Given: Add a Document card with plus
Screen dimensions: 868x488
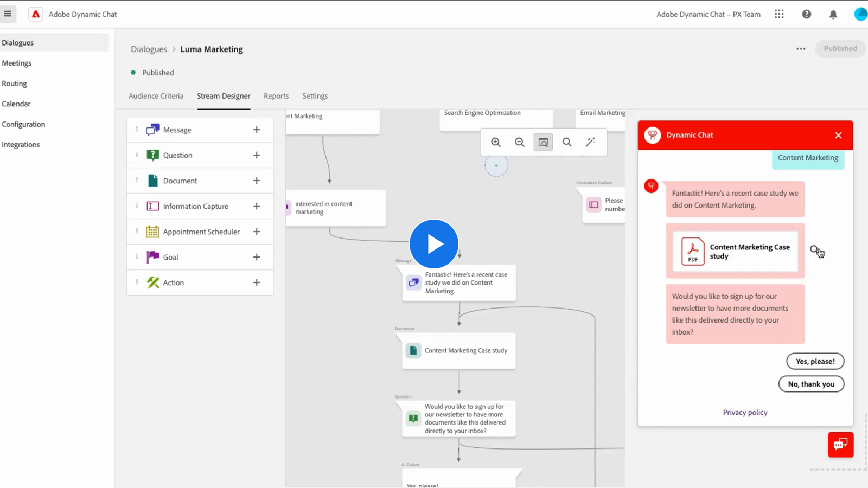Looking at the screenshot, I should [257, 181].
